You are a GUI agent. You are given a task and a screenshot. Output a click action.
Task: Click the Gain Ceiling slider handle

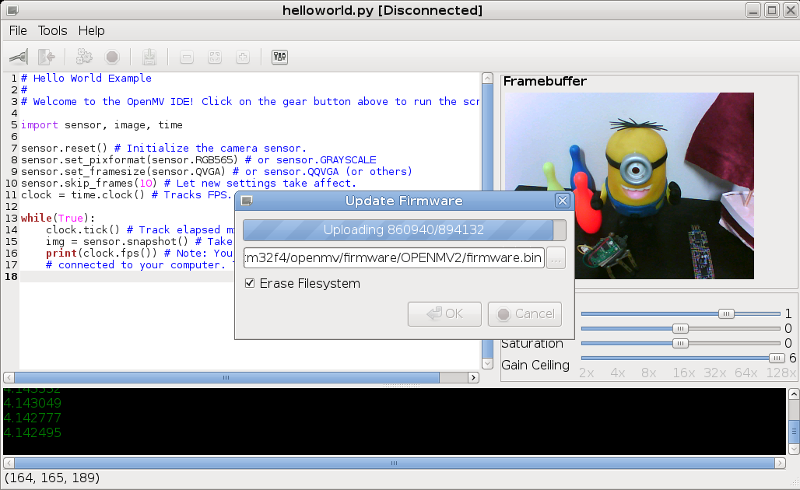click(x=775, y=358)
